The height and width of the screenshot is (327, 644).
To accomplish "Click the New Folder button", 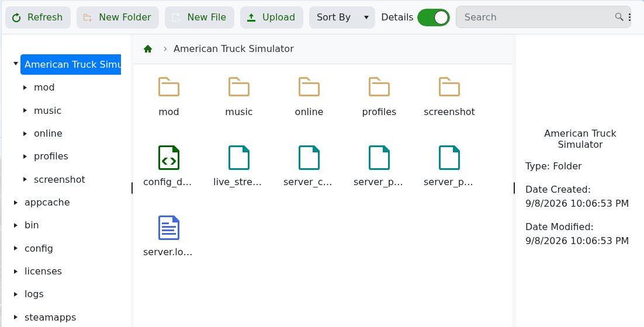I will [x=117, y=18].
